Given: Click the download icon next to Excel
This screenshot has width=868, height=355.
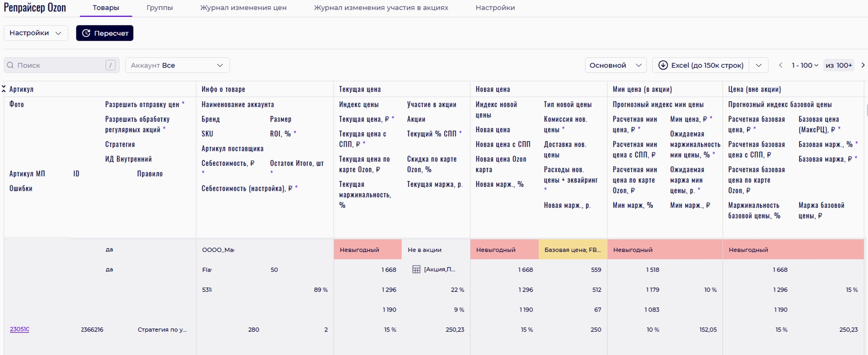Looking at the screenshot, I should click(x=663, y=65).
